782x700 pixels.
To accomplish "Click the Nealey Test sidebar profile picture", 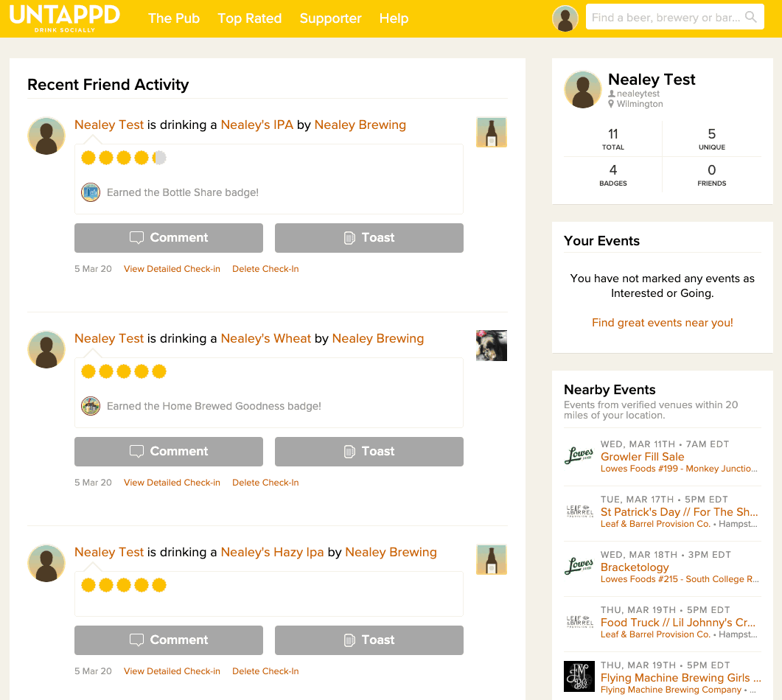I will [582, 90].
